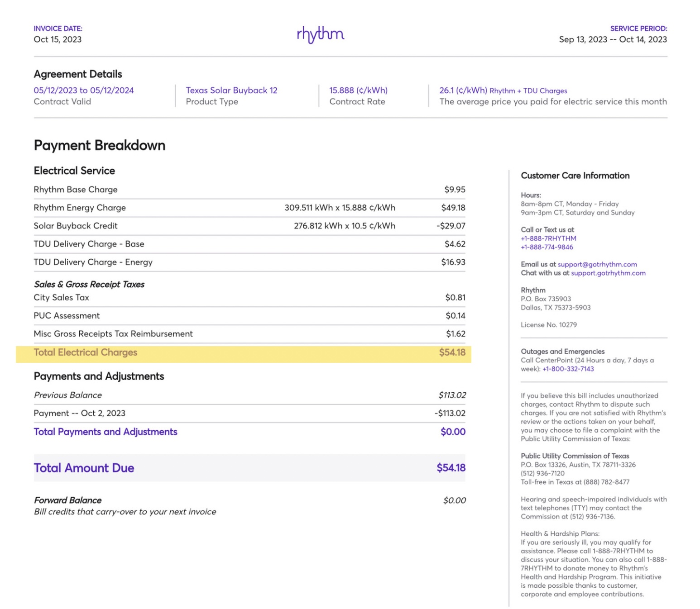Select the P.O. Box 13326, Austin address line
Image resolution: width=700 pixels, height=609 pixels.
click(x=578, y=465)
